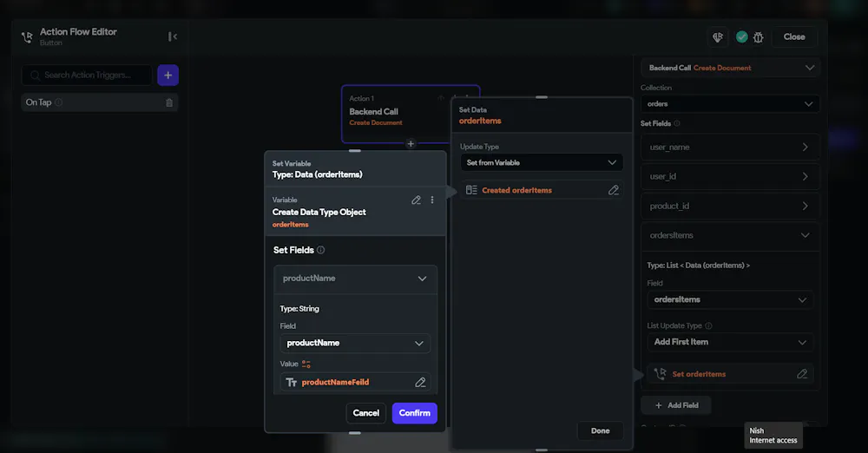Expand the product_id field
Image resolution: width=868 pixels, height=453 pixels.
730,206
